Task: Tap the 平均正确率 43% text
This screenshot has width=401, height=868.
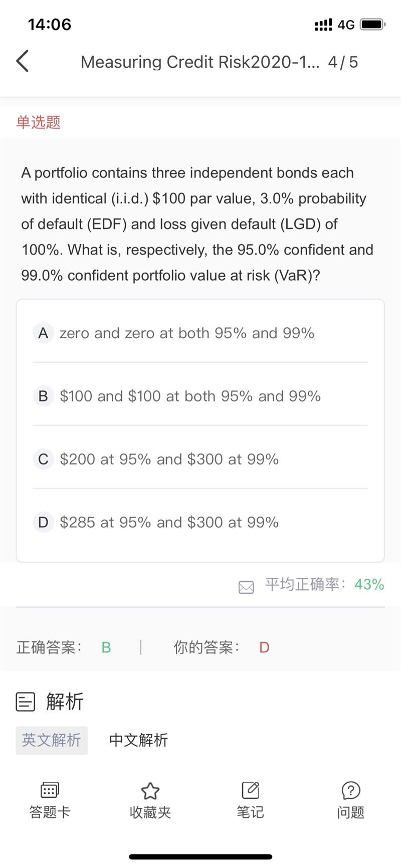Action: coord(324,584)
